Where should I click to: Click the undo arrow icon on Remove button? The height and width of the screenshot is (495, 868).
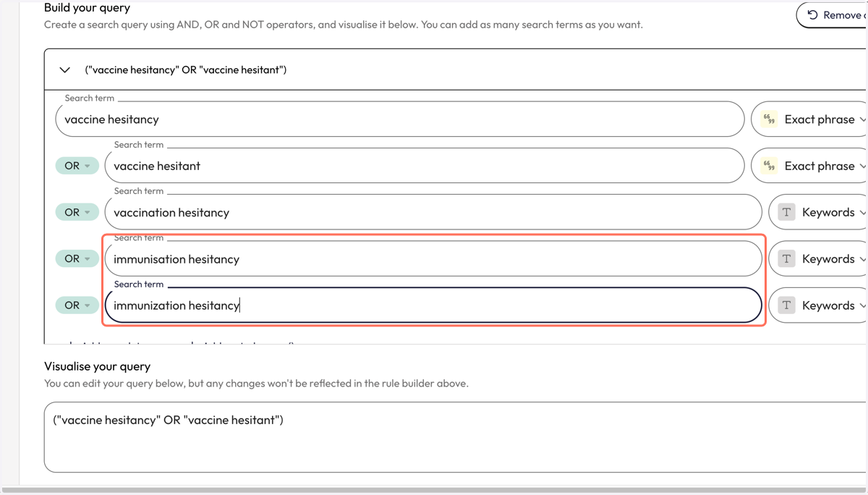813,14
